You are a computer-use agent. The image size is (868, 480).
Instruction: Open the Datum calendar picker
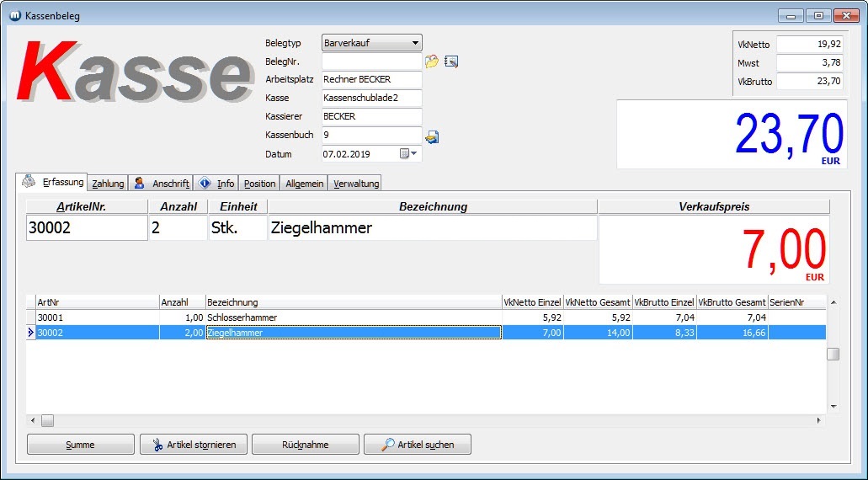tap(408, 154)
